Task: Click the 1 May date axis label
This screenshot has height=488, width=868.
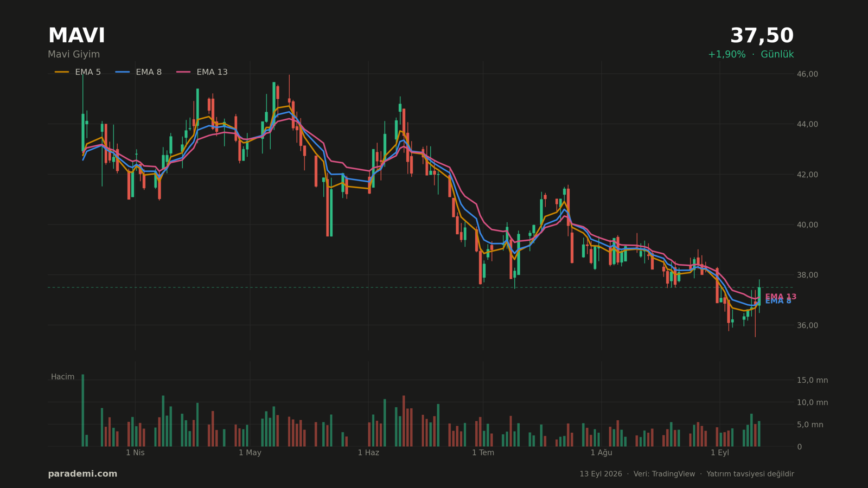Action: click(x=250, y=453)
